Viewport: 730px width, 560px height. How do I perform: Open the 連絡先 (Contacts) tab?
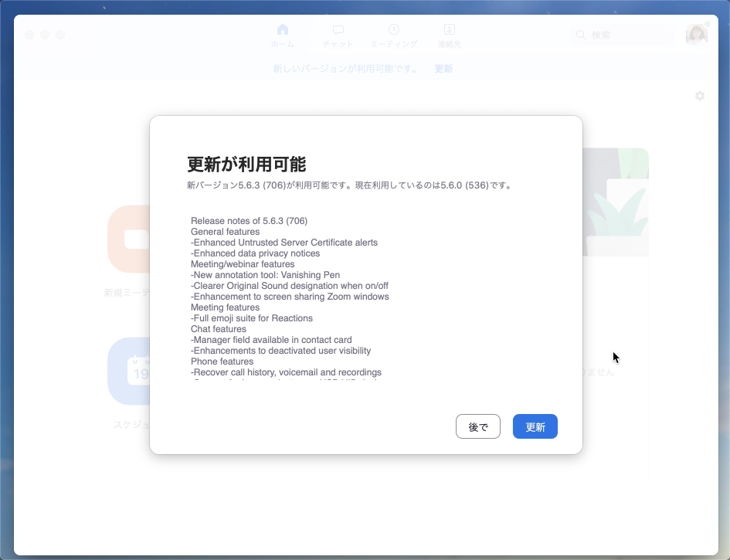point(449,36)
